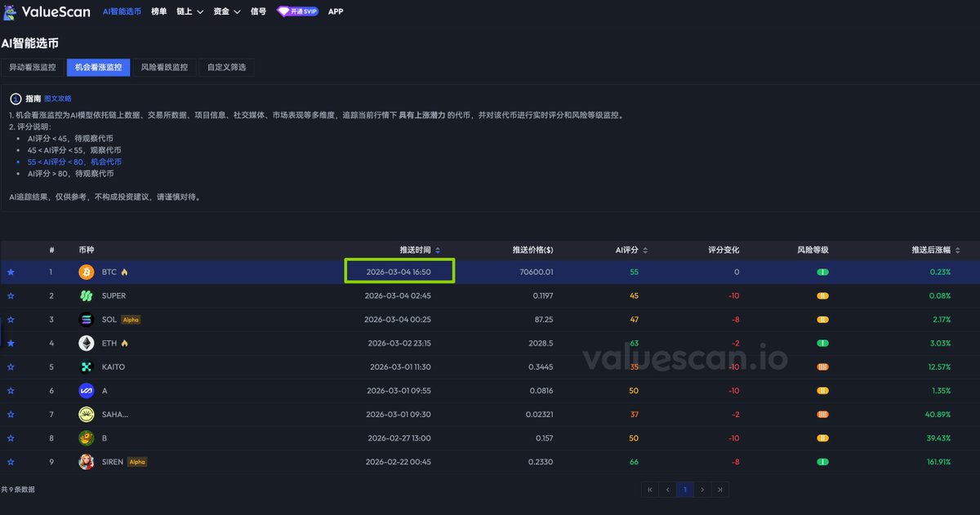Click SIREN's green risk level indicator

(x=822, y=462)
